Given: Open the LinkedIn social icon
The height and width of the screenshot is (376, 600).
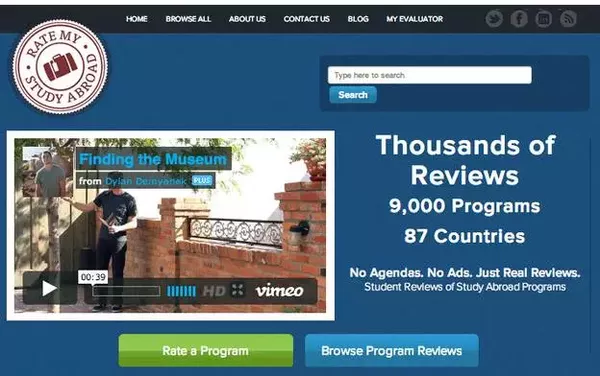Looking at the screenshot, I should pyautogui.click(x=543, y=18).
